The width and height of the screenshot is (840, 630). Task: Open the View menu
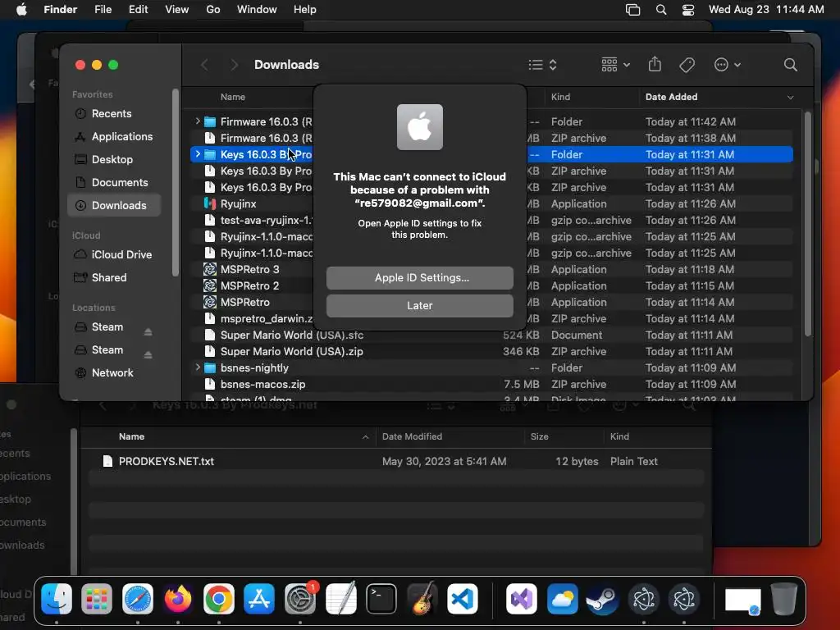pos(177,10)
